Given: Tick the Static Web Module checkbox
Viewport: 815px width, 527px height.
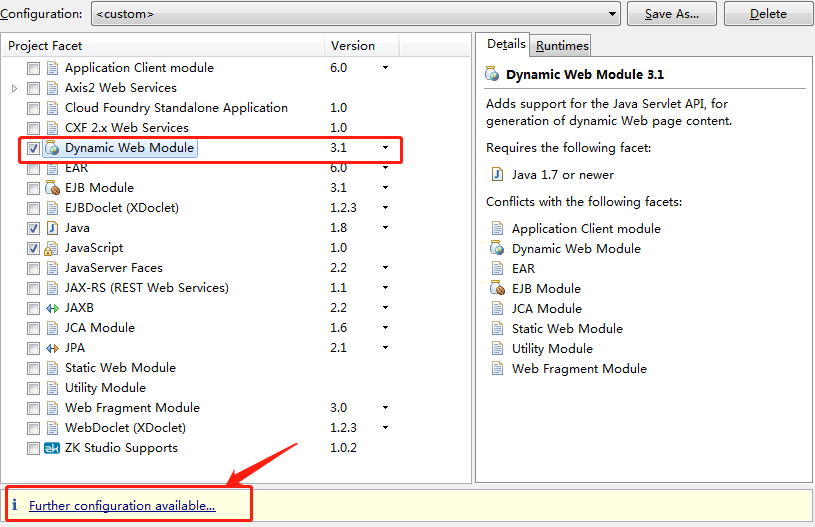Looking at the screenshot, I should point(33,368).
